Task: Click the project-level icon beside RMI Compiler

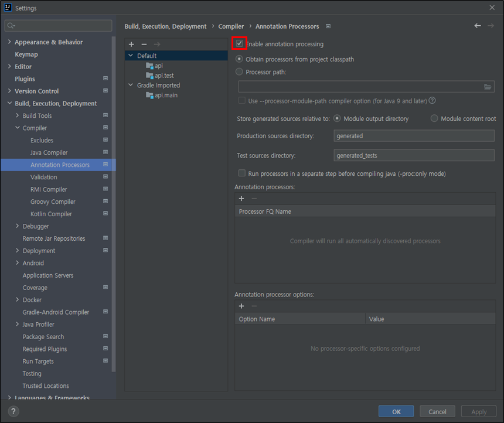Action: (x=105, y=189)
